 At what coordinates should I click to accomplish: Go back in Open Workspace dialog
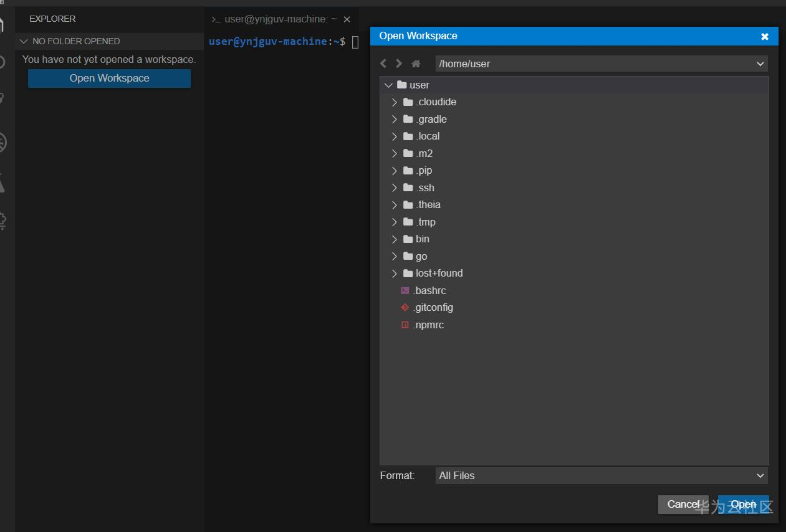(x=383, y=64)
